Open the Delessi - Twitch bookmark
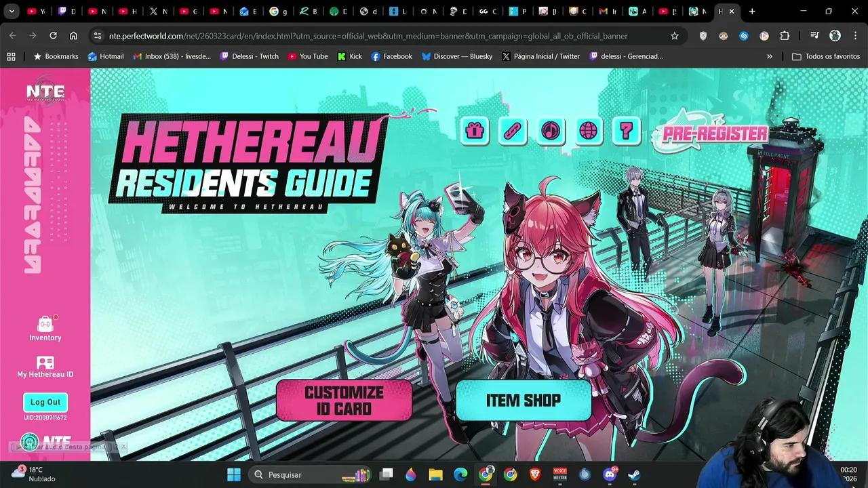This screenshot has height=488, width=868. 250,56
